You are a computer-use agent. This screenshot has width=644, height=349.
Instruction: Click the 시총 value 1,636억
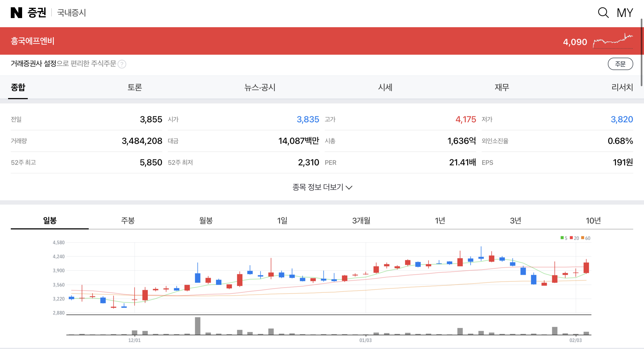[462, 141]
